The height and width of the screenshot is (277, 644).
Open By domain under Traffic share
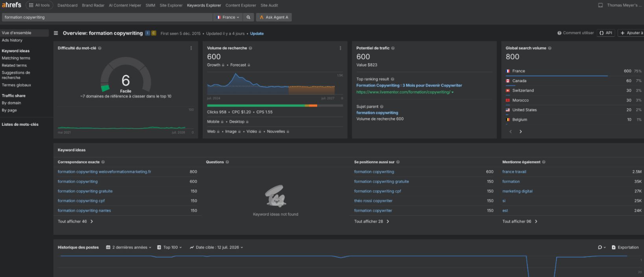(x=11, y=103)
